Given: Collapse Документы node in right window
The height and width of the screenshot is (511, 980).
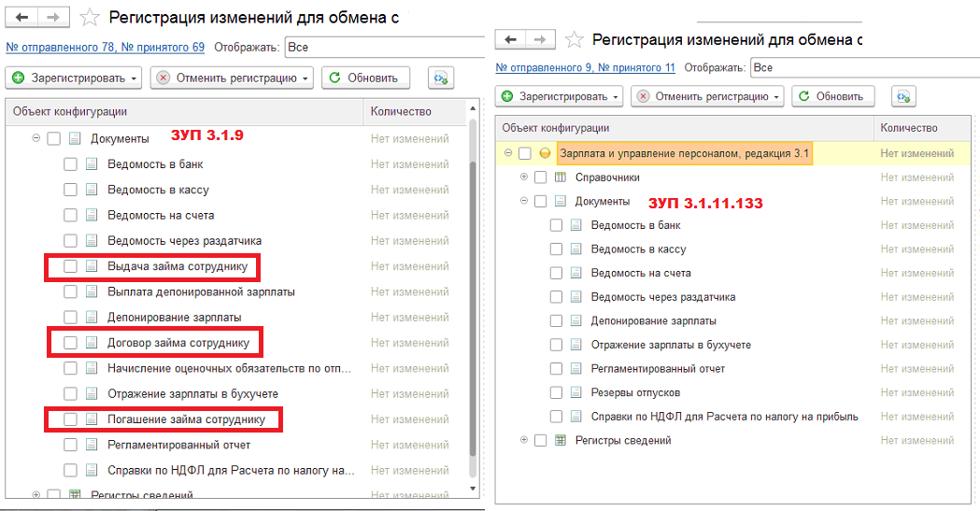Looking at the screenshot, I should 524,201.
